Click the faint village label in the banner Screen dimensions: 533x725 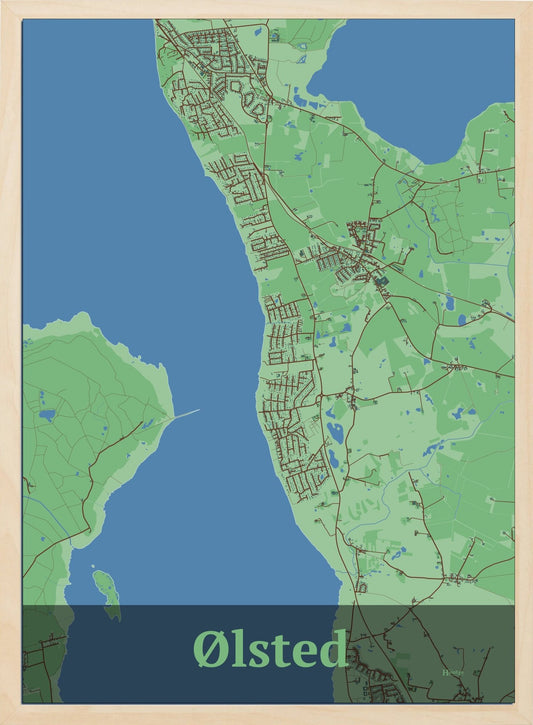[x=453, y=673]
